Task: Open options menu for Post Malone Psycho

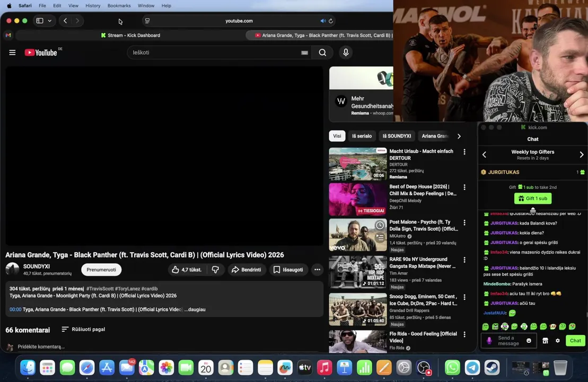Action: (x=464, y=222)
